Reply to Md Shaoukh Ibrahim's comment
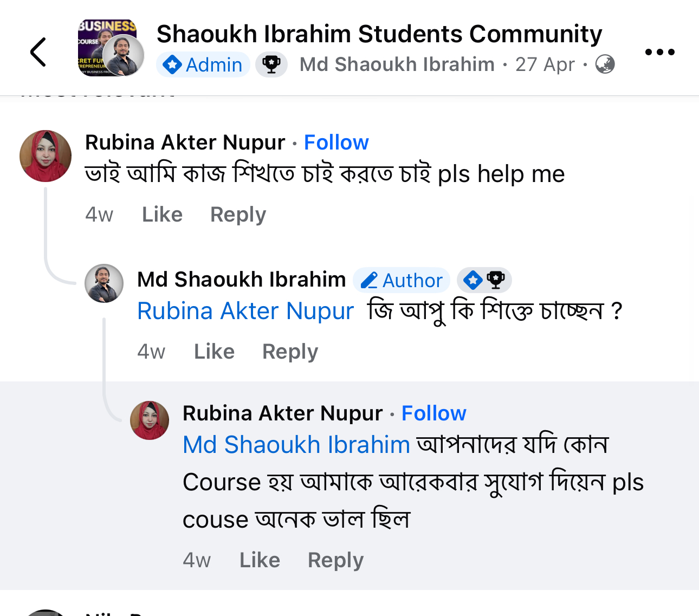 click(290, 352)
